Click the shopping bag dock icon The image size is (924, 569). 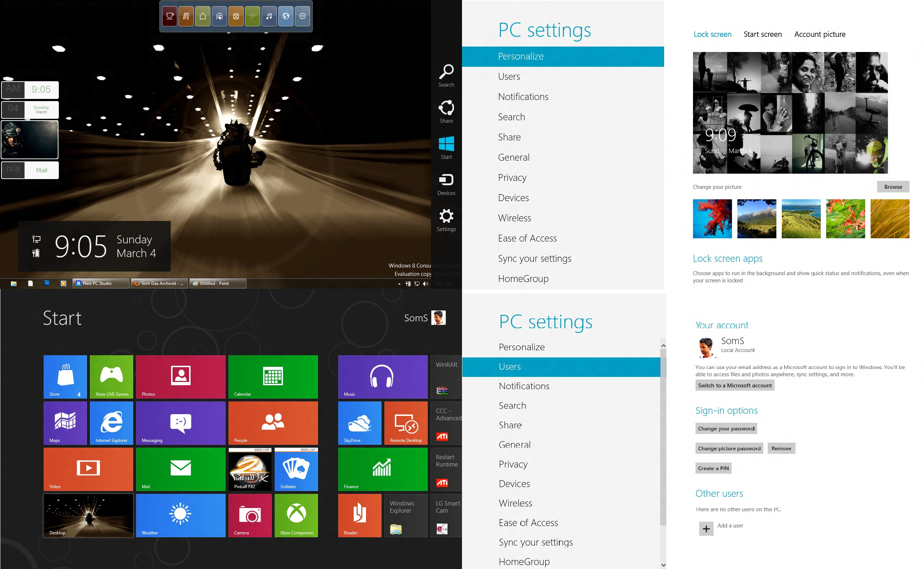pyautogui.click(x=203, y=16)
